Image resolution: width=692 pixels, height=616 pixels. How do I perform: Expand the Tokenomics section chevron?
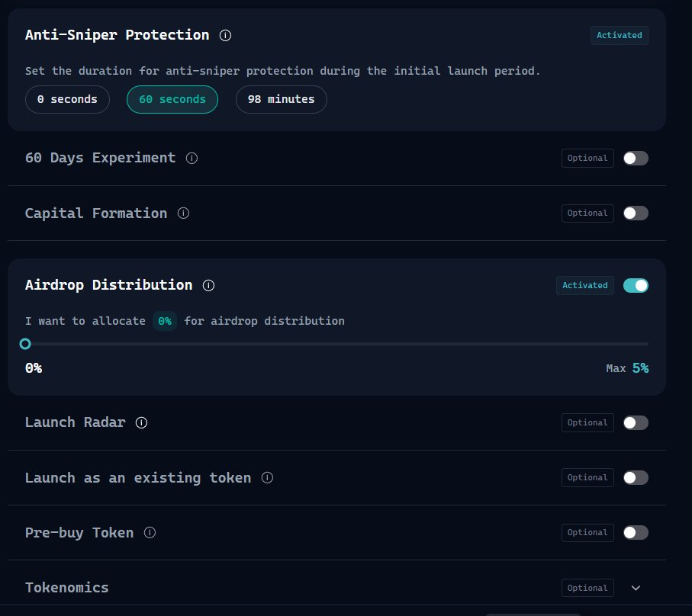[636, 588]
